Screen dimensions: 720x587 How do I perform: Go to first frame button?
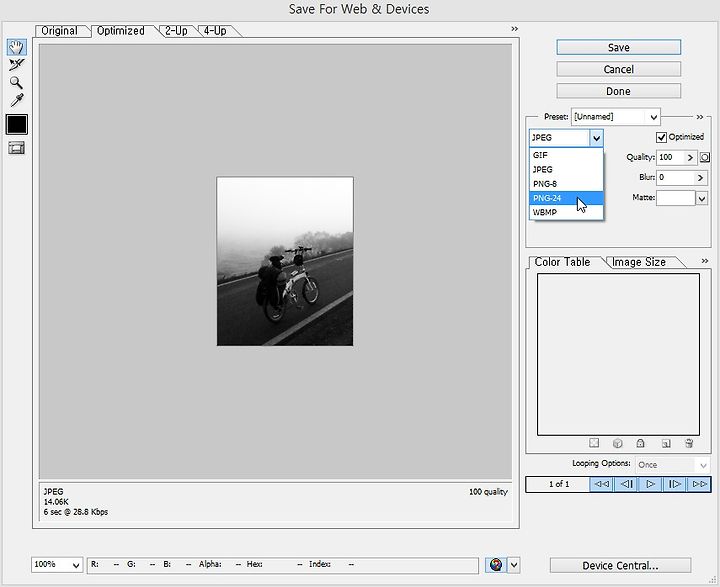602,484
